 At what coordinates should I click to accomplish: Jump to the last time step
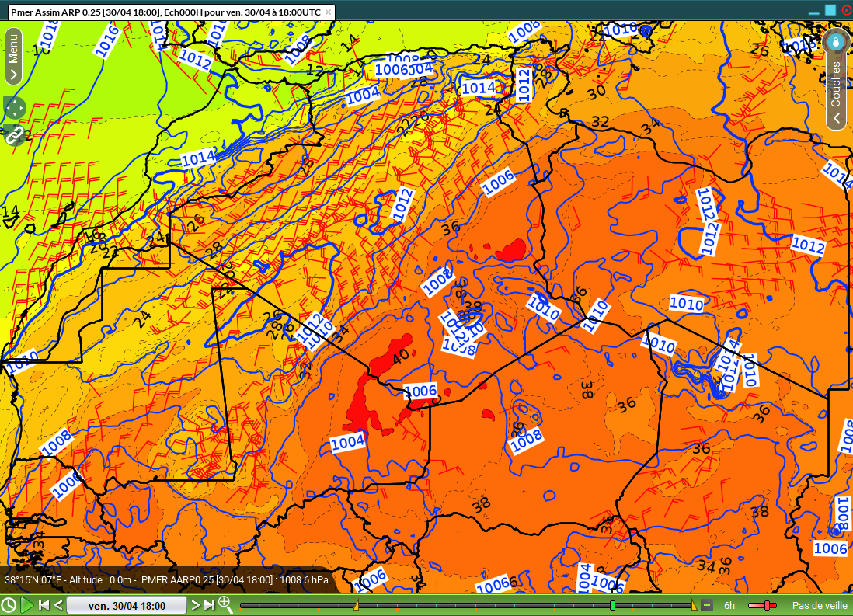coord(210,605)
